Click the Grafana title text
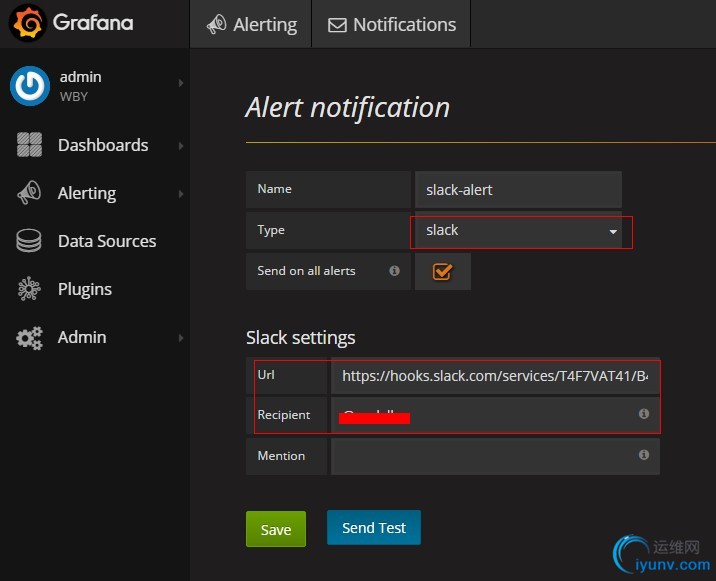The width and height of the screenshot is (716, 581). pyautogui.click(x=93, y=22)
